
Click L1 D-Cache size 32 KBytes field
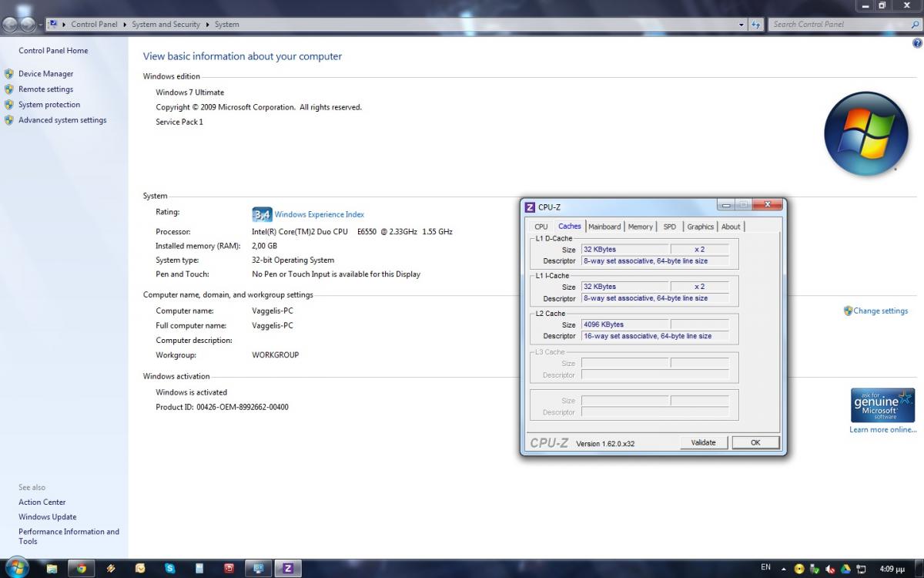click(625, 249)
